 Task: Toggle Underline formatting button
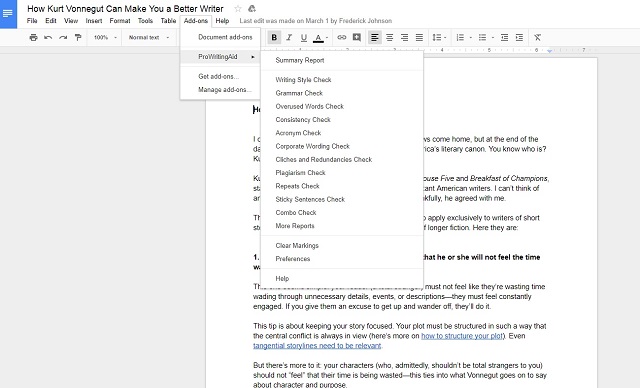click(304, 38)
